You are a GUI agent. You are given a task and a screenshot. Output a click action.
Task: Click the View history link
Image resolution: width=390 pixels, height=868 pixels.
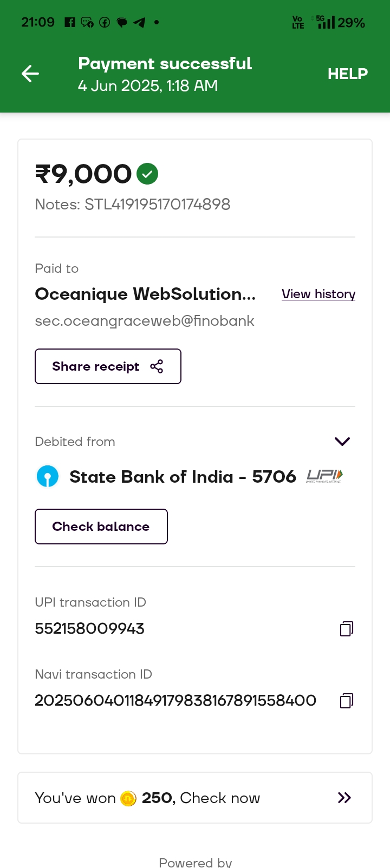318,294
